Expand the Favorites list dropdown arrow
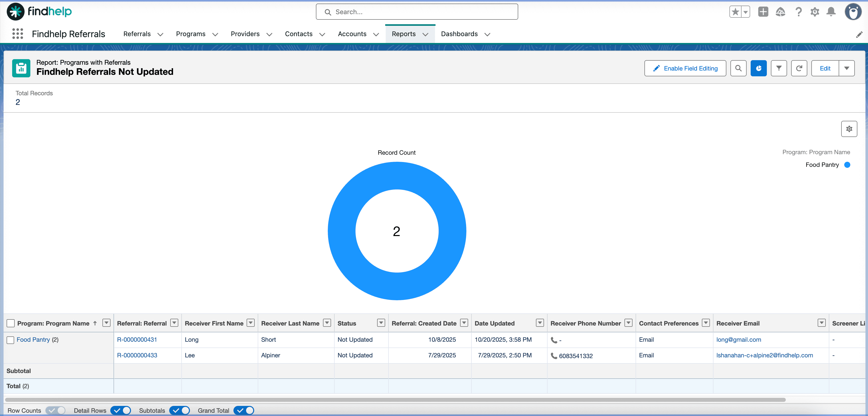This screenshot has height=416, width=868. coord(745,12)
